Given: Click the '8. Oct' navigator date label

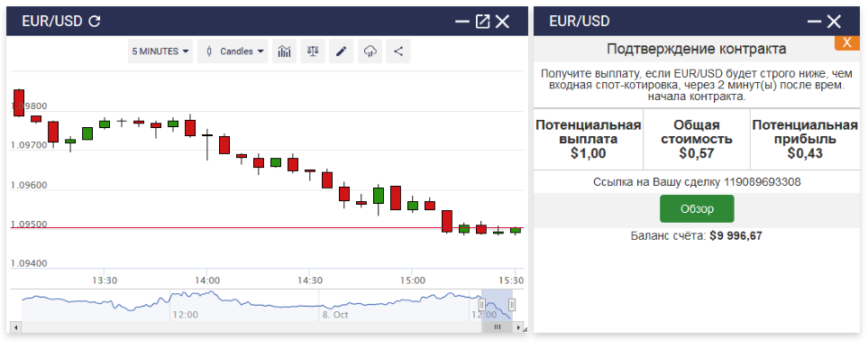Looking at the screenshot, I should coord(334,315).
